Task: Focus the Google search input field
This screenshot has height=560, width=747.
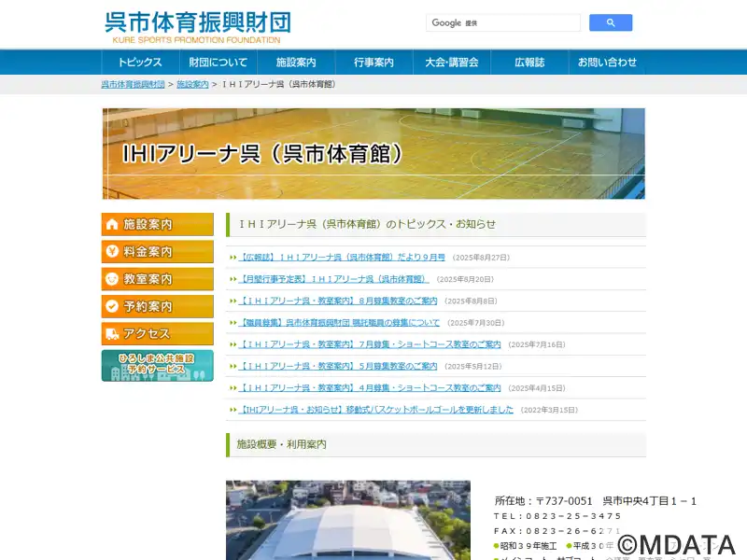Action: coord(503,22)
